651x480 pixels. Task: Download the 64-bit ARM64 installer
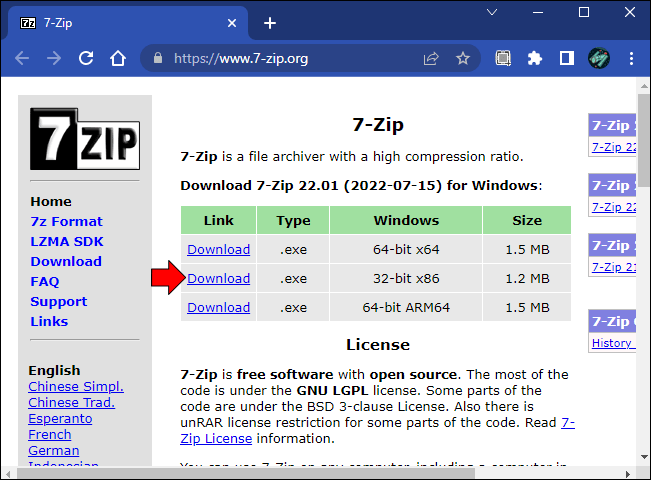(x=218, y=308)
